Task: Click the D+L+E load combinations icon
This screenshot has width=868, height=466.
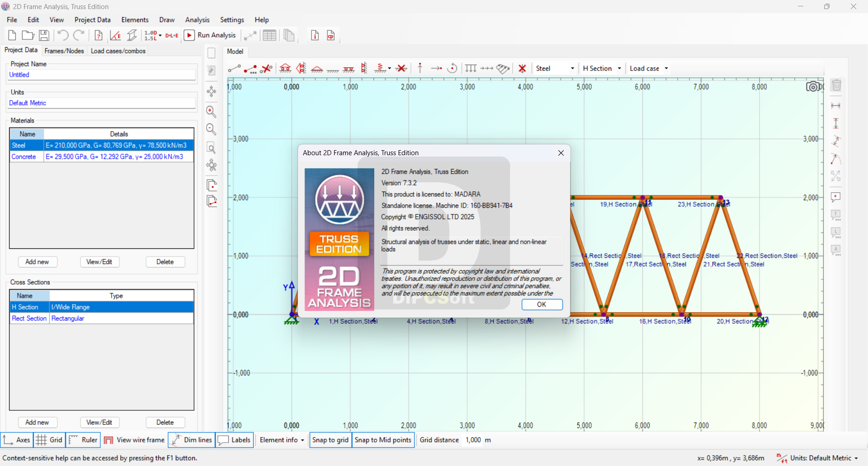Action: 172,35
